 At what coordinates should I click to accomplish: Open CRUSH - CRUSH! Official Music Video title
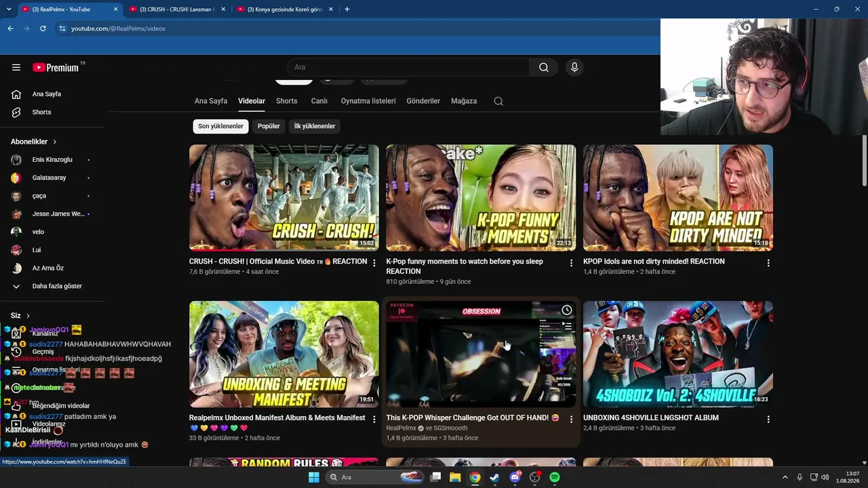pyautogui.click(x=278, y=262)
